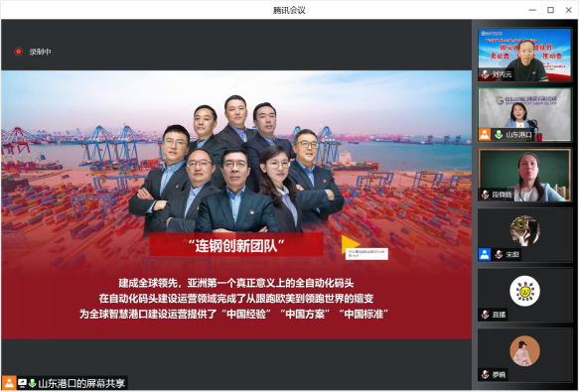
Task: Click muted microphone icon next to 刘丙元
Action: [486, 74]
